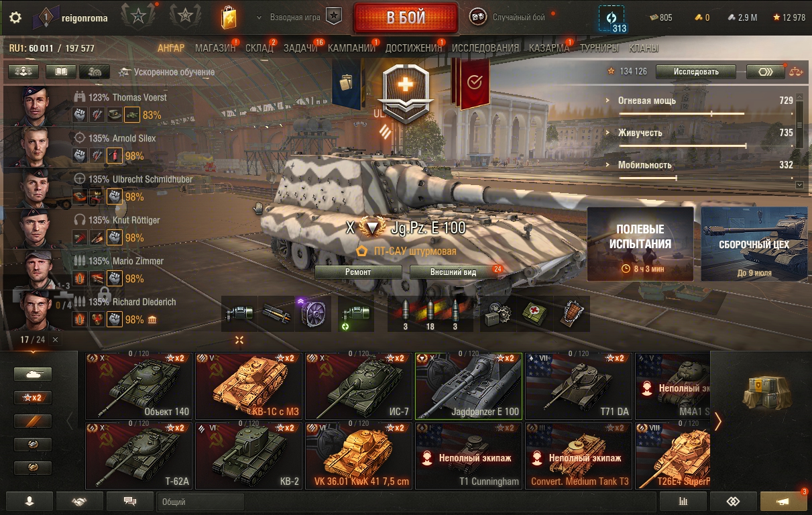
Task: Open the crew books icon
Action: pyautogui.click(x=61, y=71)
